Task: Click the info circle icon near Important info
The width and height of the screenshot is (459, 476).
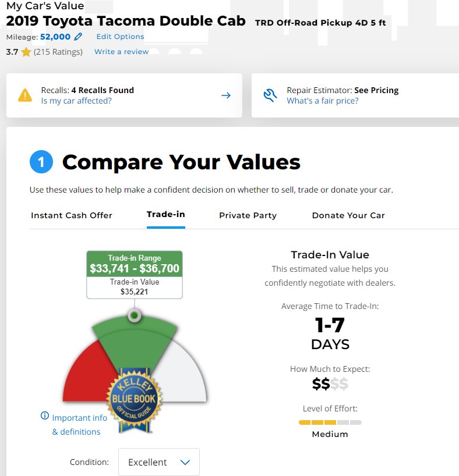Action: (45, 415)
